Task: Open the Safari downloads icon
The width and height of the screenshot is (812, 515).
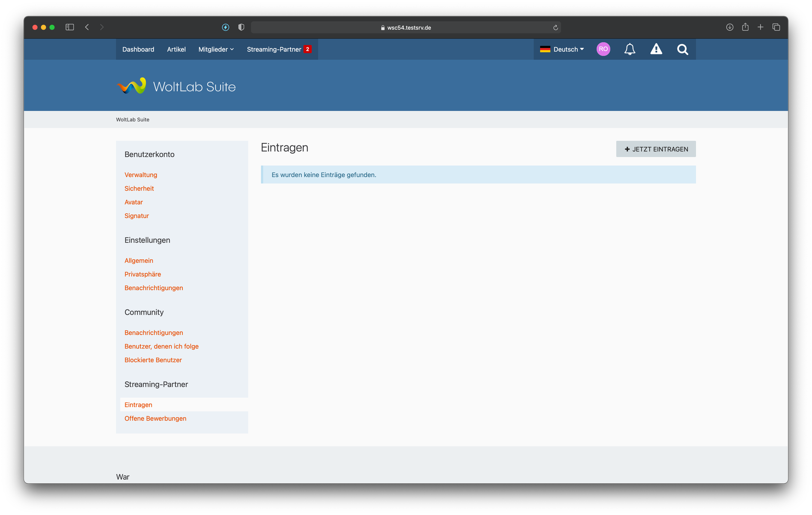Action: [x=730, y=27]
